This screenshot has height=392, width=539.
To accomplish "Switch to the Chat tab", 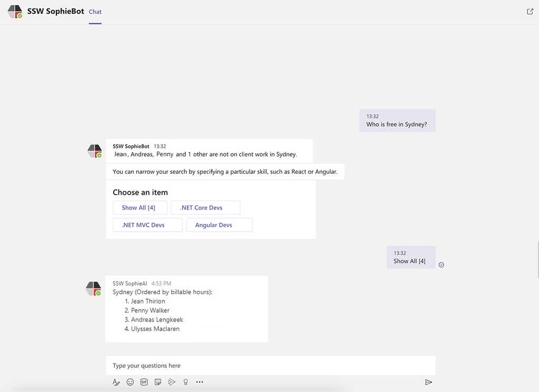I will pos(95,11).
